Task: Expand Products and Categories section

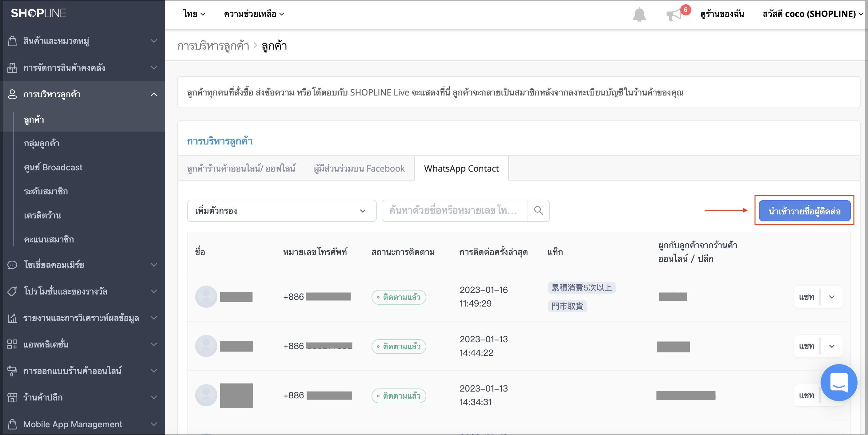Action: [82, 41]
